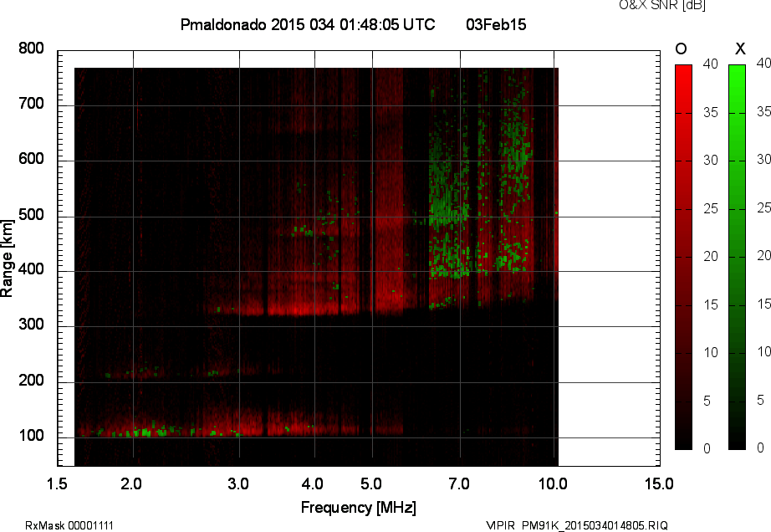Click the range axis label '600'
Viewport: 771px width, 532px height.
coord(32,159)
